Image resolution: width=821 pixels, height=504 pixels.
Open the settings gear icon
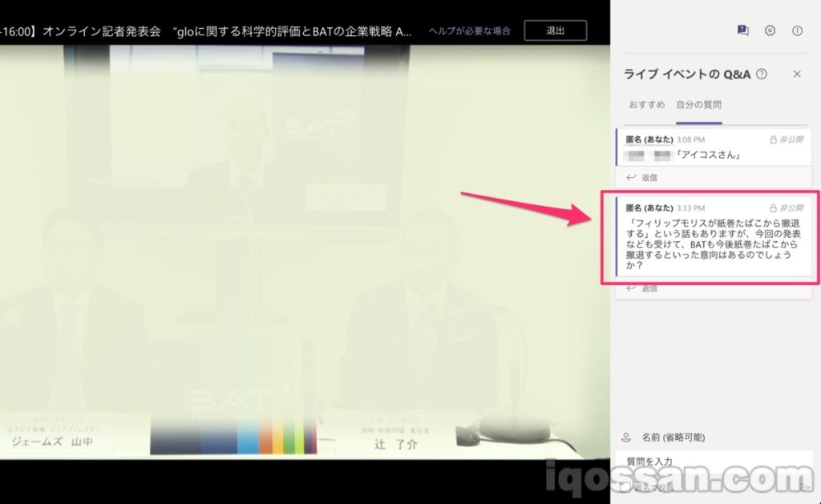[770, 30]
